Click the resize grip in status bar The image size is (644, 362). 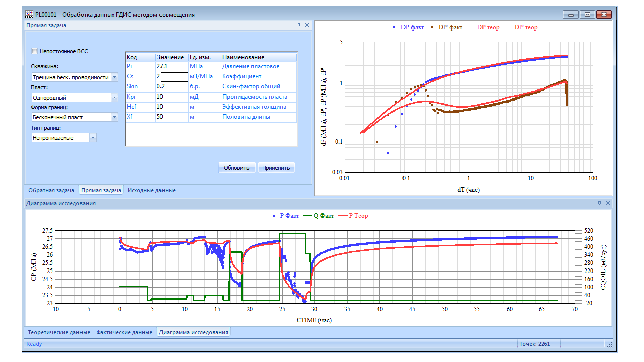click(x=609, y=344)
